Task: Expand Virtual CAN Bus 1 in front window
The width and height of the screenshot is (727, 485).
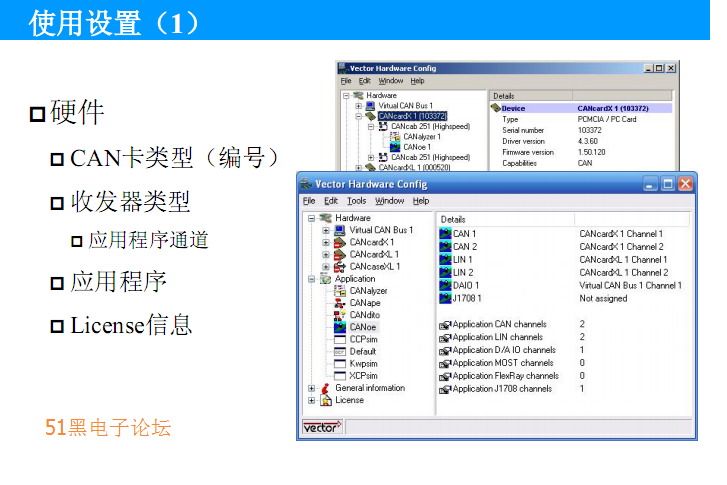Action: pyautogui.click(x=326, y=230)
